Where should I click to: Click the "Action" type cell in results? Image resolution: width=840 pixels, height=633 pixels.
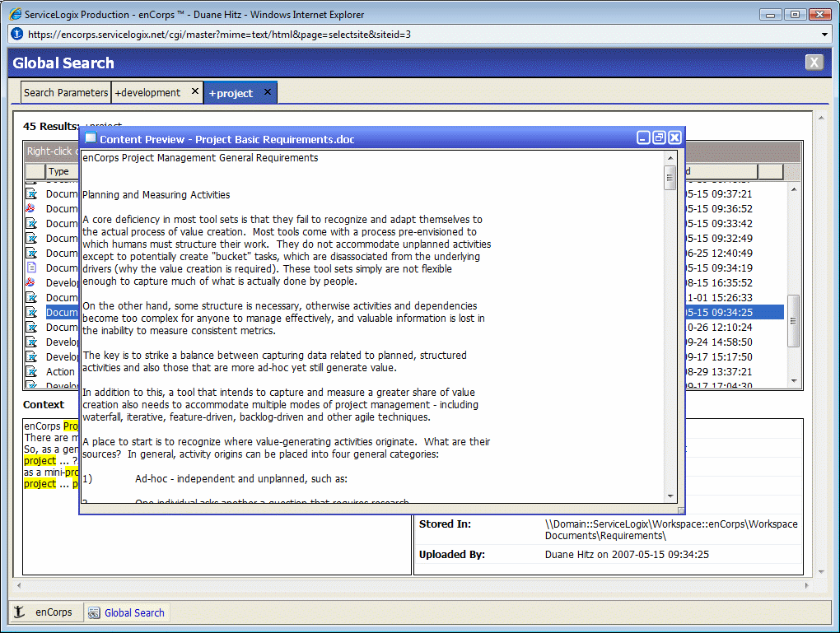[x=60, y=372]
